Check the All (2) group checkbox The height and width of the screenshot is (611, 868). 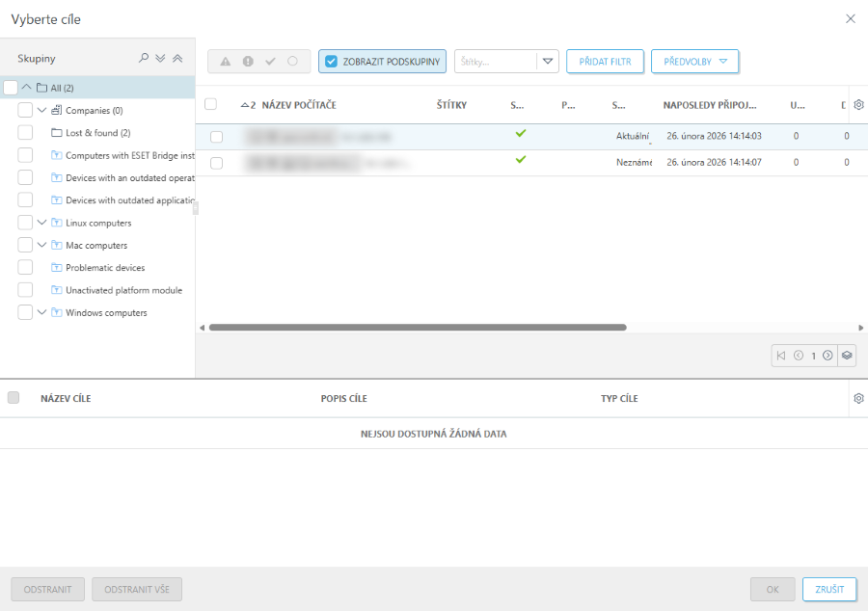click(11, 88)
